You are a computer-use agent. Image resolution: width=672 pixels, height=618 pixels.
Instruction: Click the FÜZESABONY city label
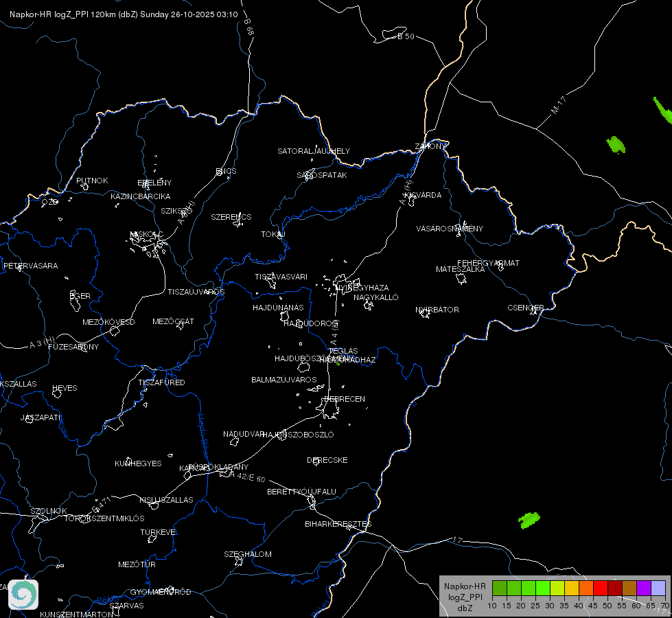[x=73, y=347]
